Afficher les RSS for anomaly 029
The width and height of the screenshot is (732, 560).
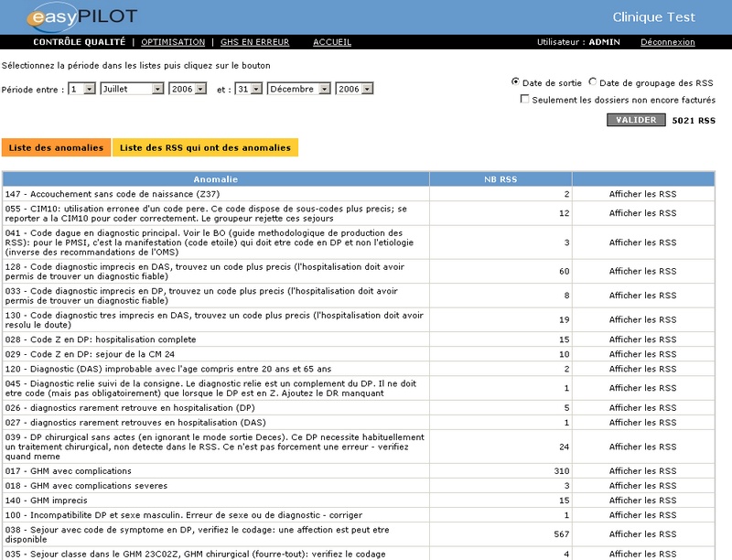pyautogui.click(x=643, y=354)
